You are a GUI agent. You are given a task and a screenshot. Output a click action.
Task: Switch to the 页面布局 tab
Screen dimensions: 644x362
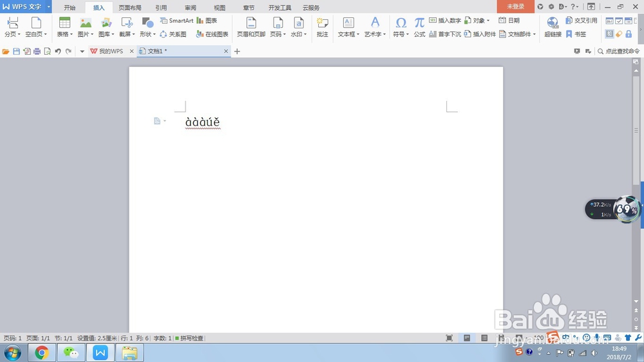pyautogui.click(x=130, y=7)
